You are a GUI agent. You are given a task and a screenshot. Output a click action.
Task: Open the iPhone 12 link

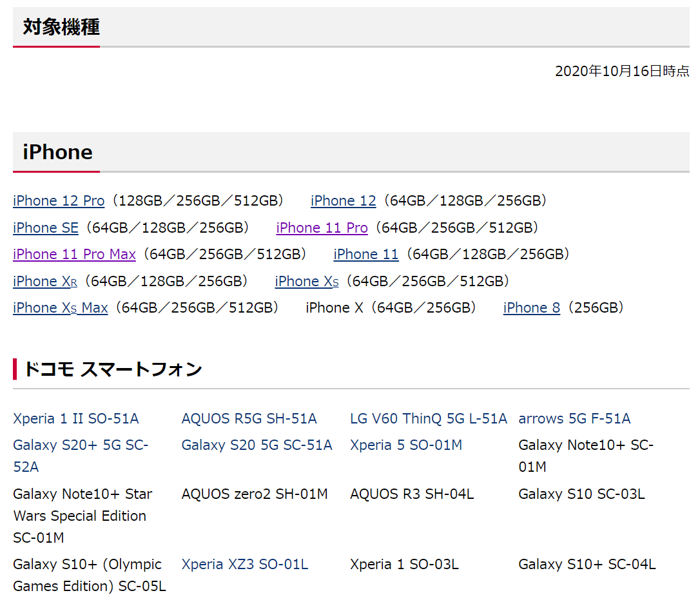point(344,201)
